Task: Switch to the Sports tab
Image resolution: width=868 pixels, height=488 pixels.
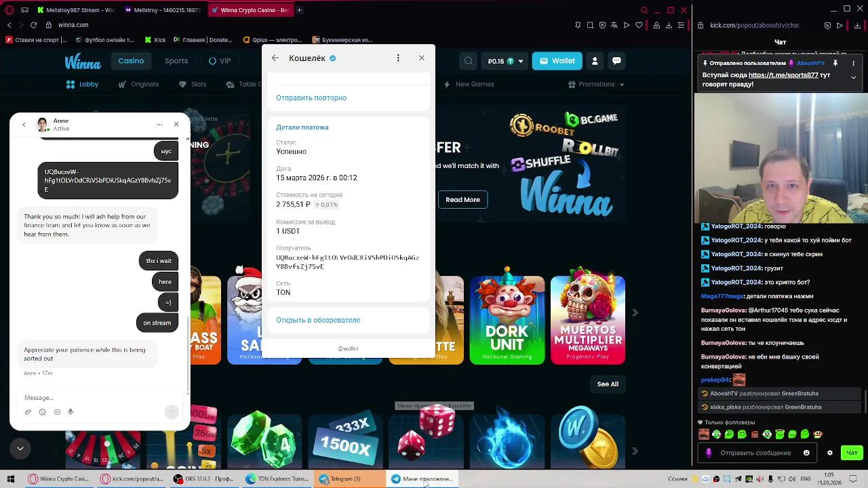Action: (x=176, y=61)
